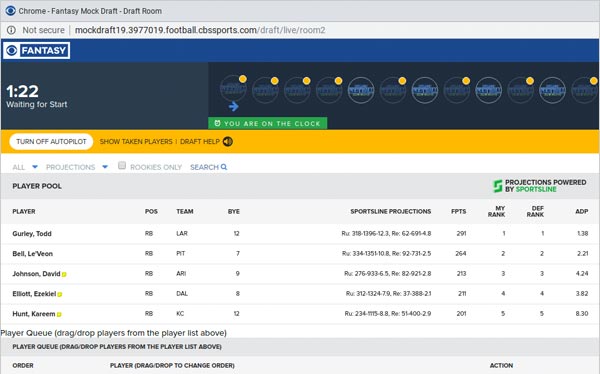Select player Elliott, Ezekiel
The image size is (600, 374).
34,294
